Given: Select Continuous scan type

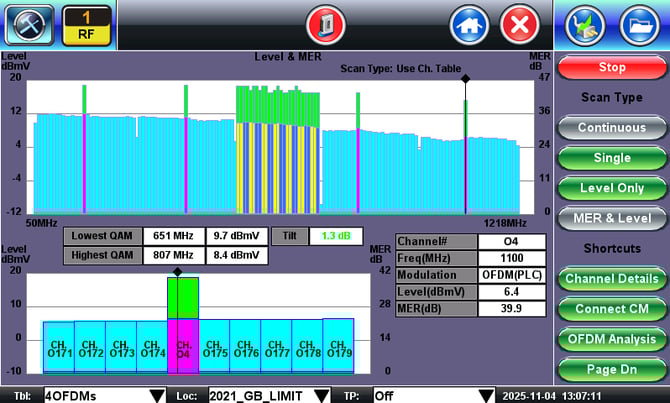Looking at the screenshot, I should point(611,128).
